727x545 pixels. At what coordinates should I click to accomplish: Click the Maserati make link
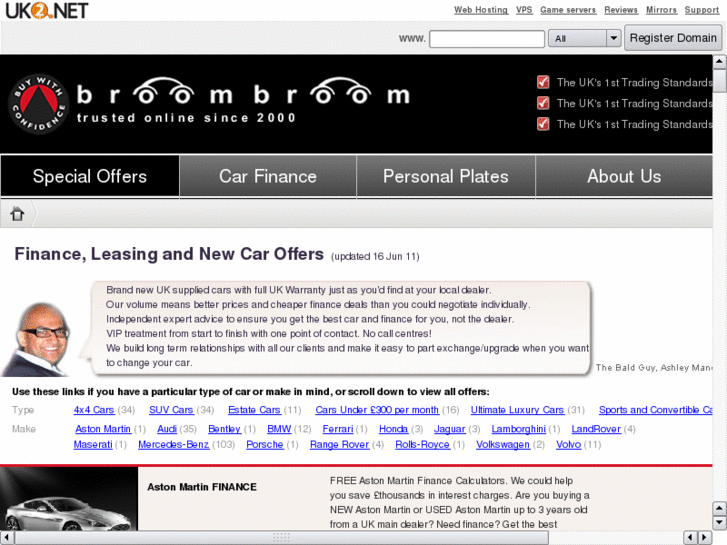tap(93, 444)
